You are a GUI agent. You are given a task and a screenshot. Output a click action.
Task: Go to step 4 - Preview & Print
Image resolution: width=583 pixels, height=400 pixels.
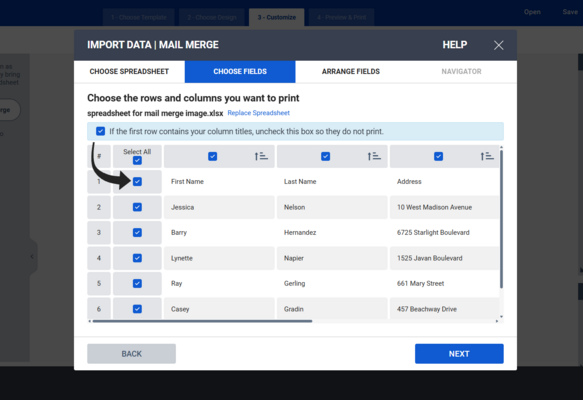click(x=341, y=17)
